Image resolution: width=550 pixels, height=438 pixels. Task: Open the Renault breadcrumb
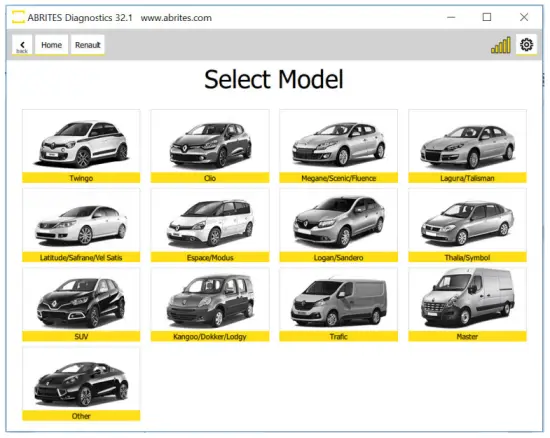coord(88,45)
